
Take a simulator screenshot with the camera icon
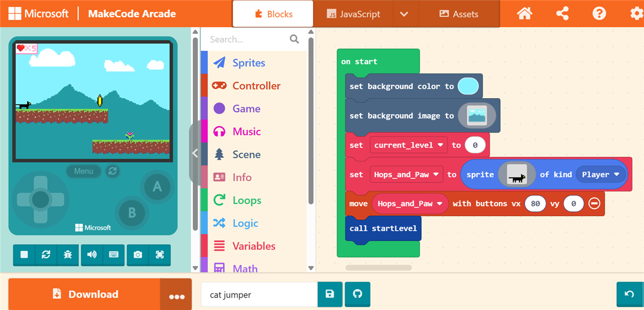point(138,255)
